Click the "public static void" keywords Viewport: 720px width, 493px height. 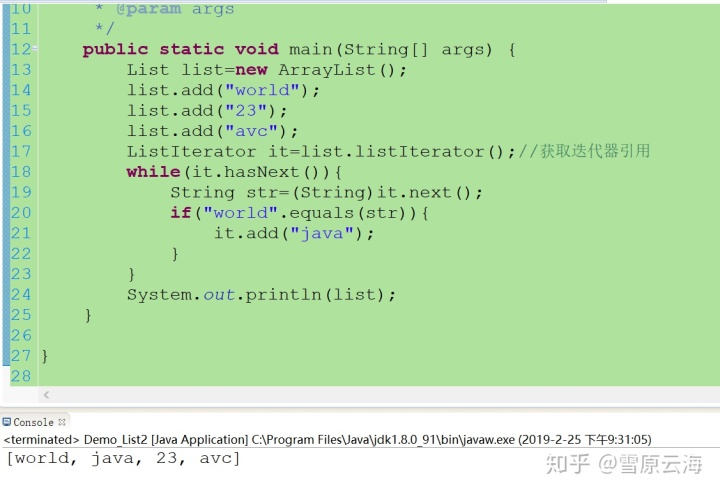click(x=180, y=49)
